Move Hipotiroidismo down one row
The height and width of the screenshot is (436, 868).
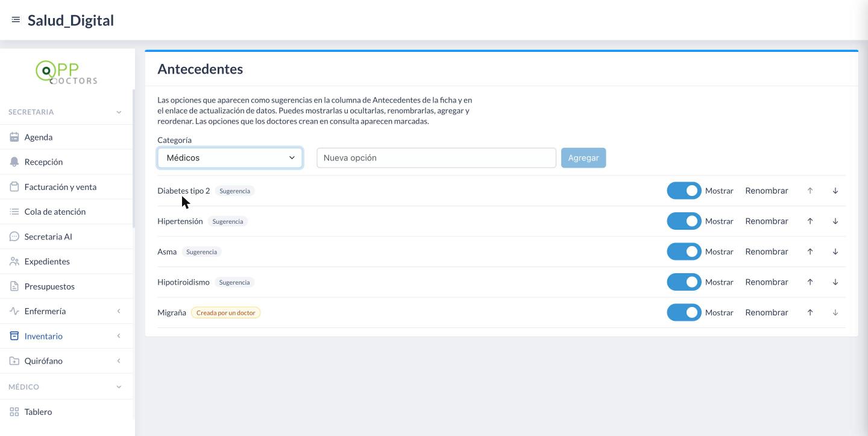click(x=835, y=282)
